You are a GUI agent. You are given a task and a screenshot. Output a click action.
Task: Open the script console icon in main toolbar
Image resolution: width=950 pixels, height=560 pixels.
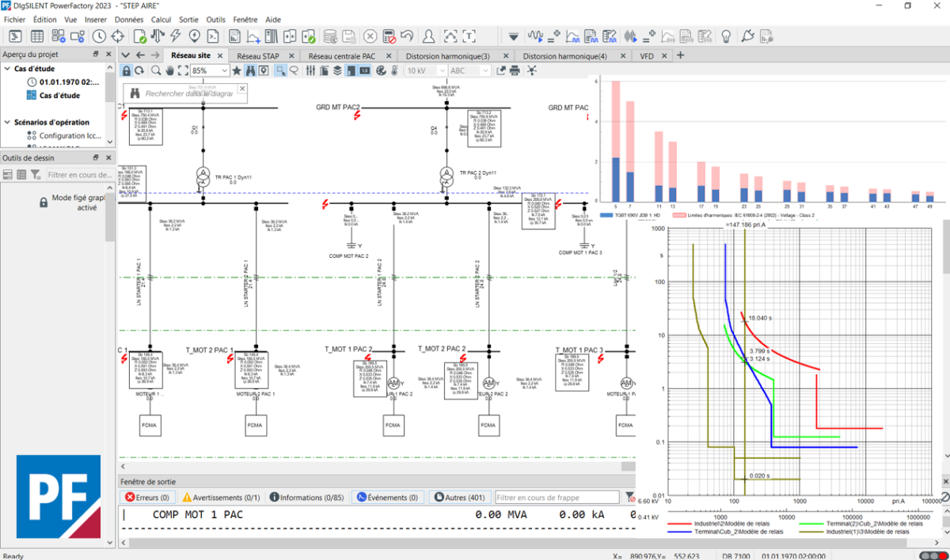[x=214, y=36]
